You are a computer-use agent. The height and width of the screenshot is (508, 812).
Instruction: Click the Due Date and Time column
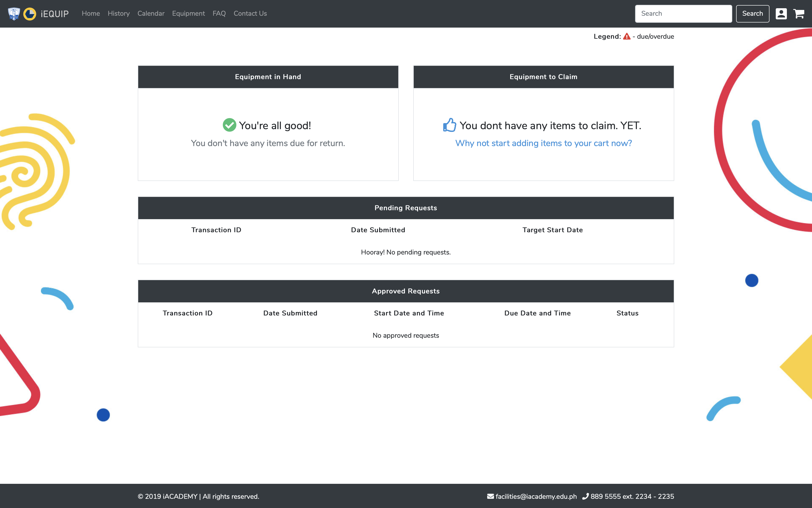[x=537, y=313]
